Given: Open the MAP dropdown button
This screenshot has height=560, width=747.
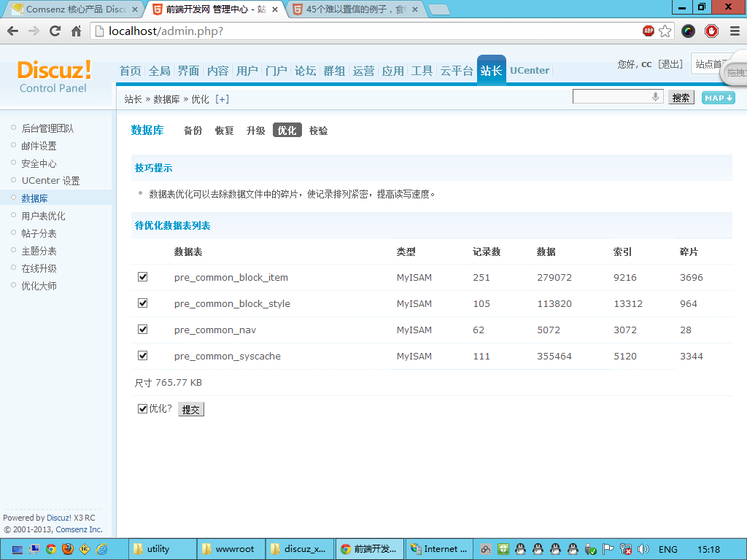Looking at the screenshot, I should point(718,98).
